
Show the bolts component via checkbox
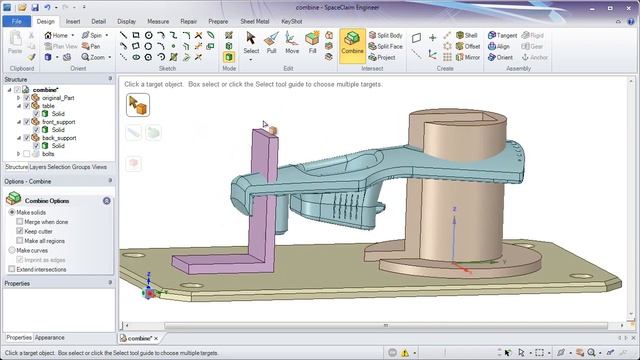(27, 154)
